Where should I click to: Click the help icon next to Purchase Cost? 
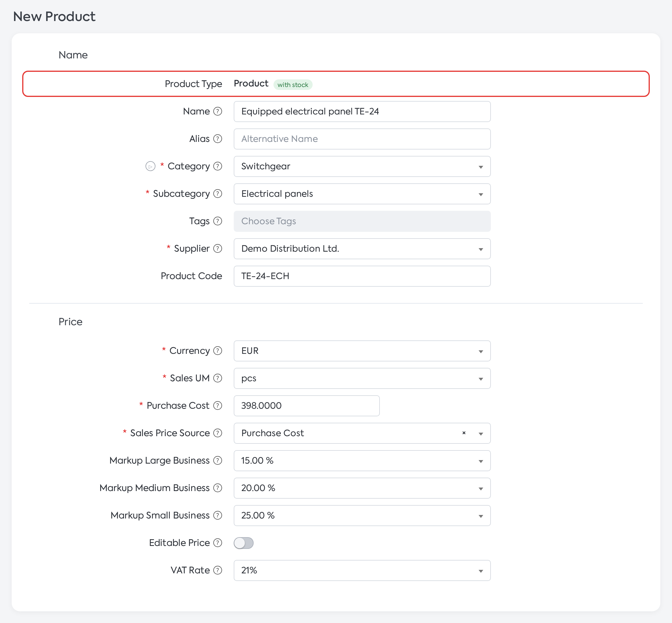218,406
